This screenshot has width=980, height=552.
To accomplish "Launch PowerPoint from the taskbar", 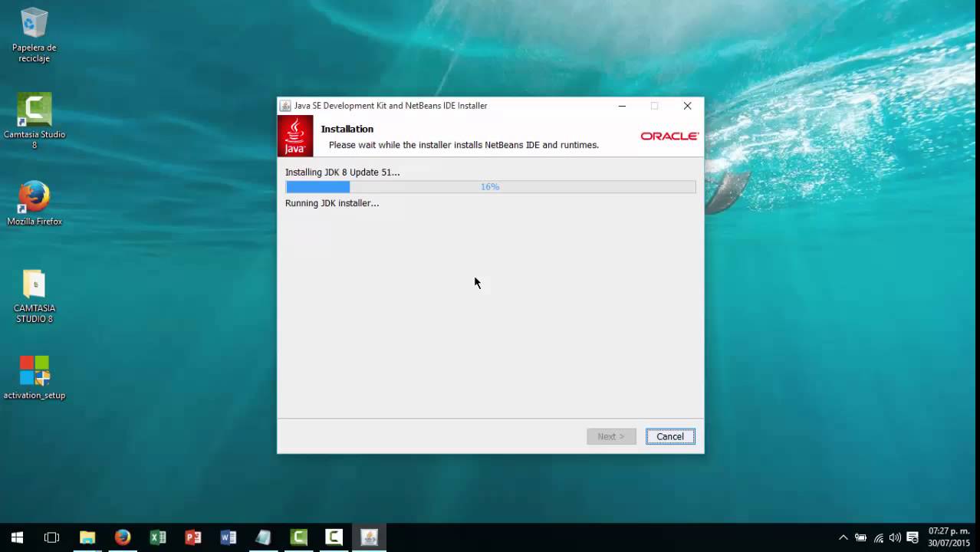I will point(193,537).
